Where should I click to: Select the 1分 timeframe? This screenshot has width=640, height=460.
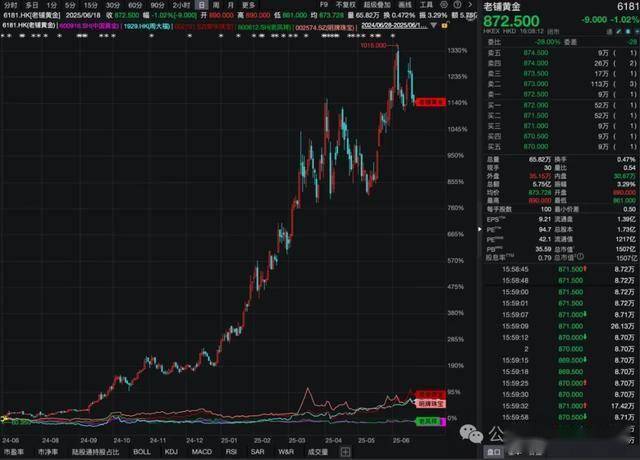pos(51,5)
